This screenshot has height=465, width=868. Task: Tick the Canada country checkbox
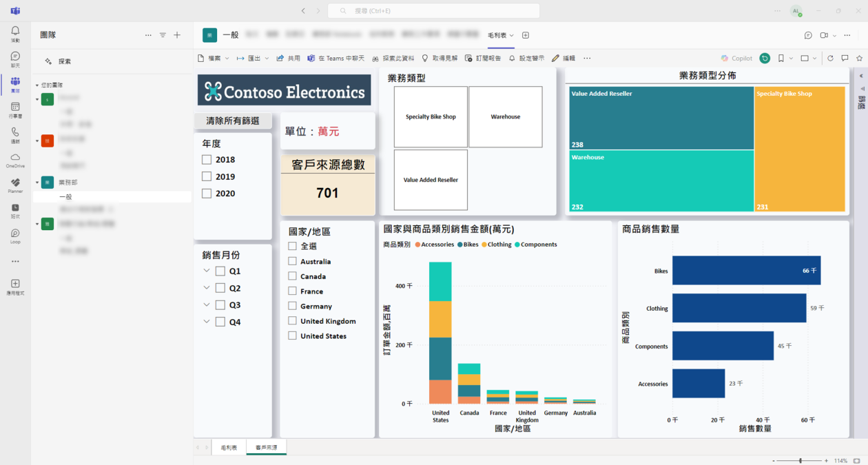293,276
